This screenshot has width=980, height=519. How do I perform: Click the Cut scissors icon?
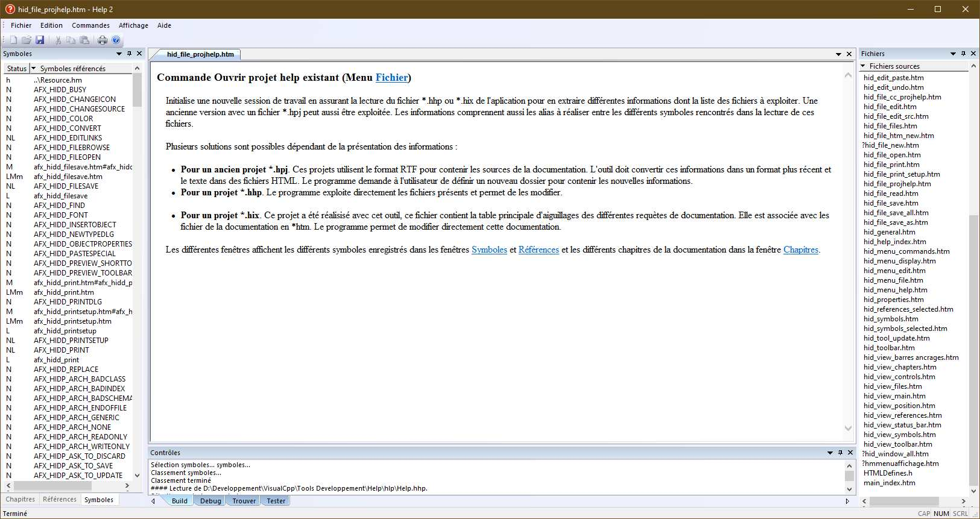coord(58,40)
